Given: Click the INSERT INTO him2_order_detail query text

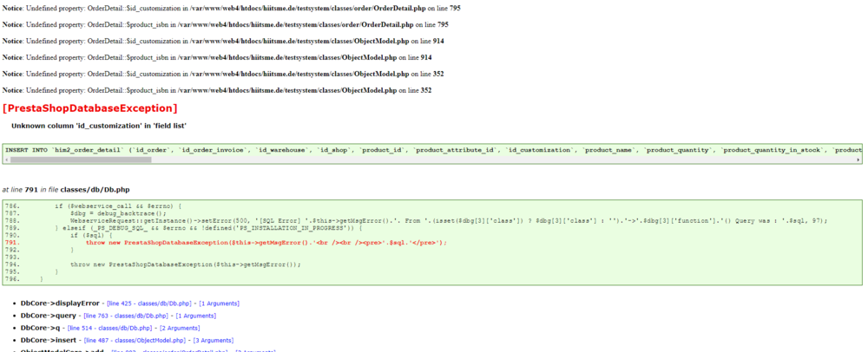Looking at the screenshot, I should tap(433, 150).
